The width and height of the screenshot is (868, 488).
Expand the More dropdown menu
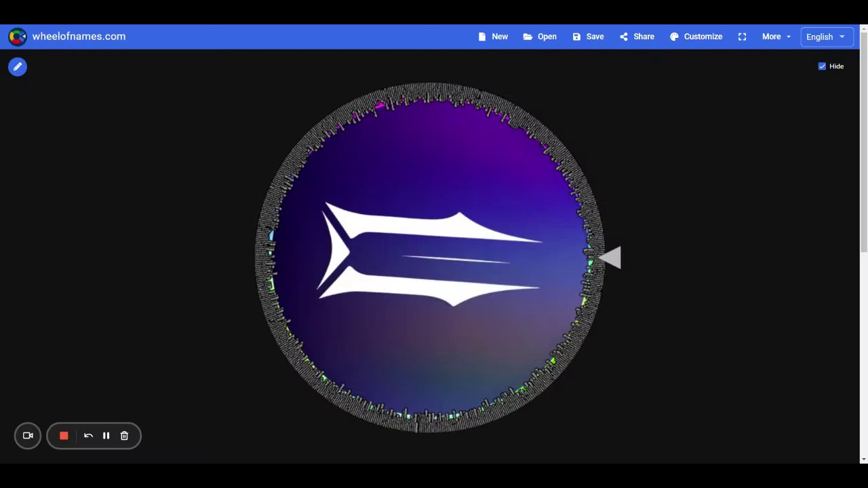[776, 37]
